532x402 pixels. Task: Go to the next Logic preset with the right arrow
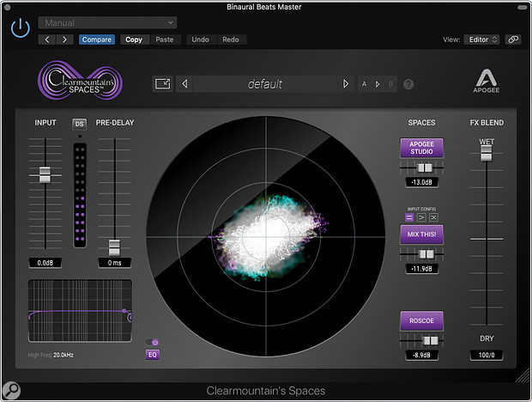[64, 40]
